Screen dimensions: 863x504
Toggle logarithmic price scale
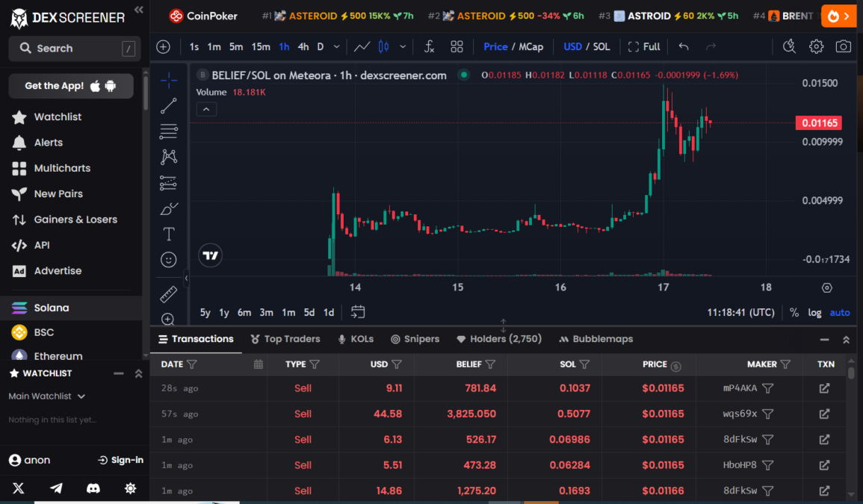pyautogui.click(x=814, y=312)
